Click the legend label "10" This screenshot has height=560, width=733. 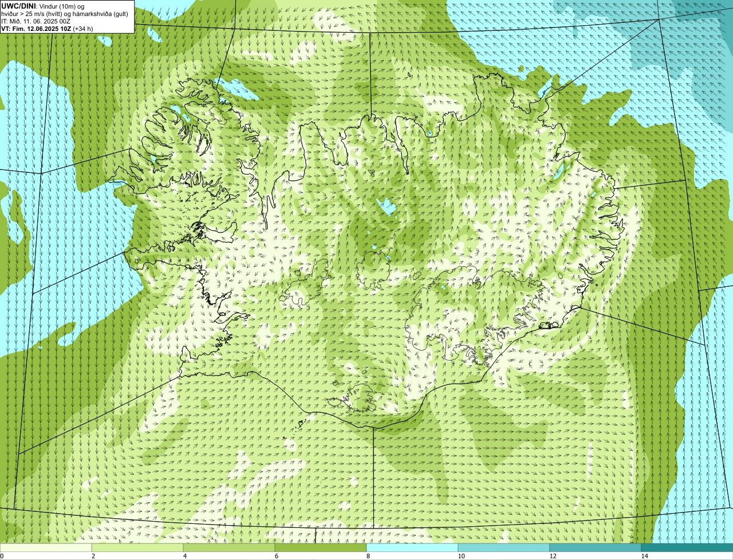(x=461, y=556)
